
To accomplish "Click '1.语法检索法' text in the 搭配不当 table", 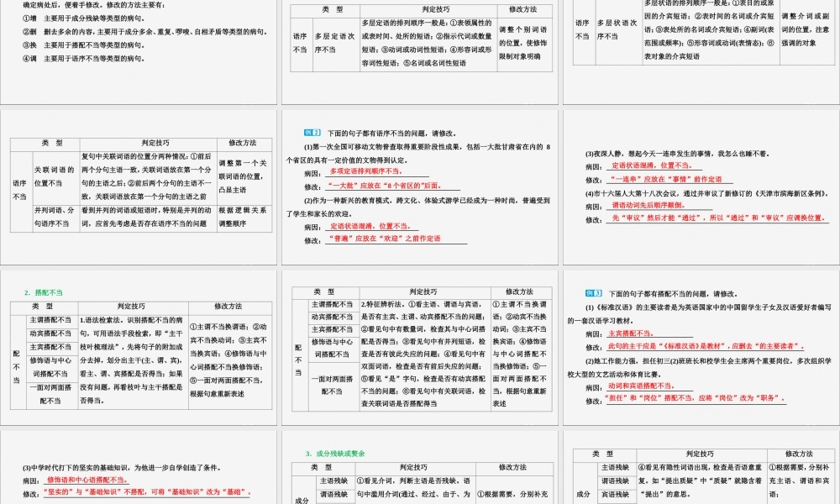I will click(102, 320).
